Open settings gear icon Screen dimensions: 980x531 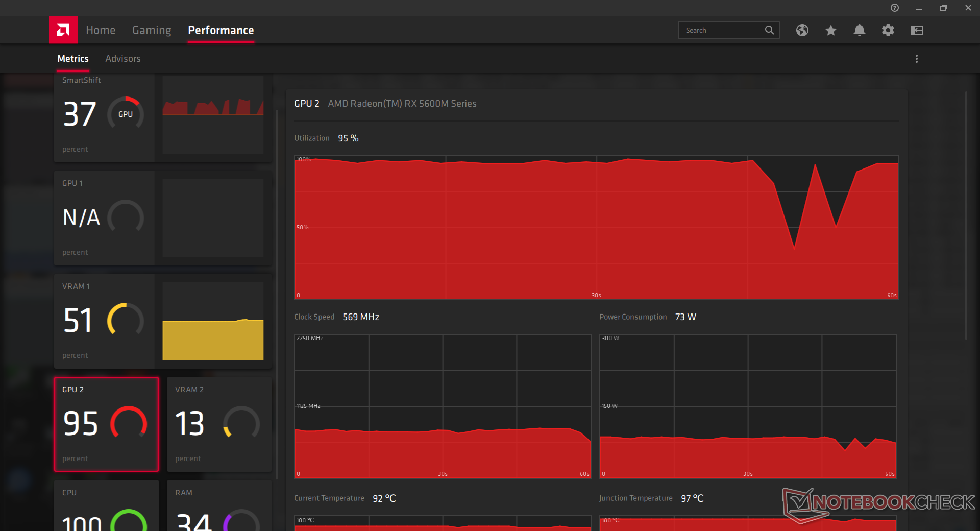point(888,30)
